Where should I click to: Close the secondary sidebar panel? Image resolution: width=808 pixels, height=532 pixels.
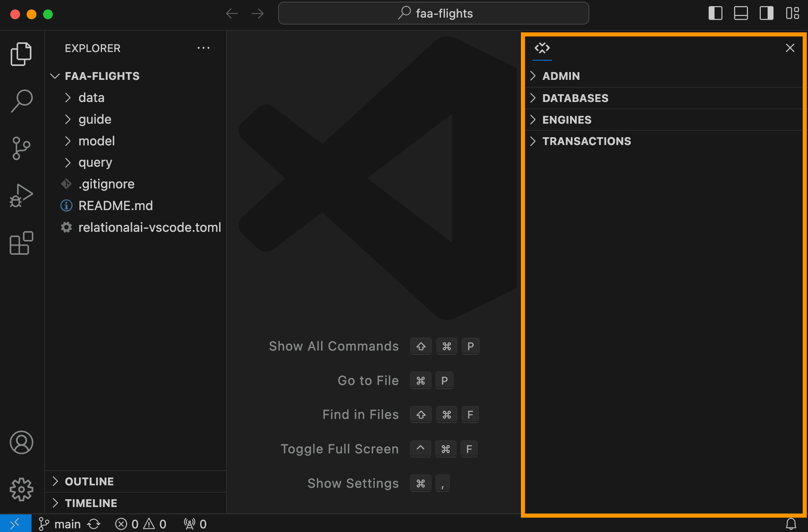point(790,48)
